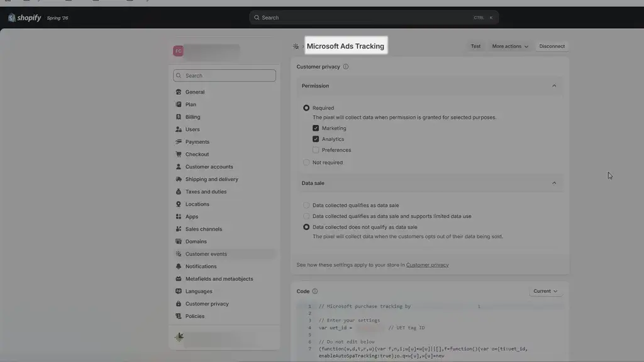Click the Locations pin icon
This screenshot has width=644, height=362.
click(178, 204)
